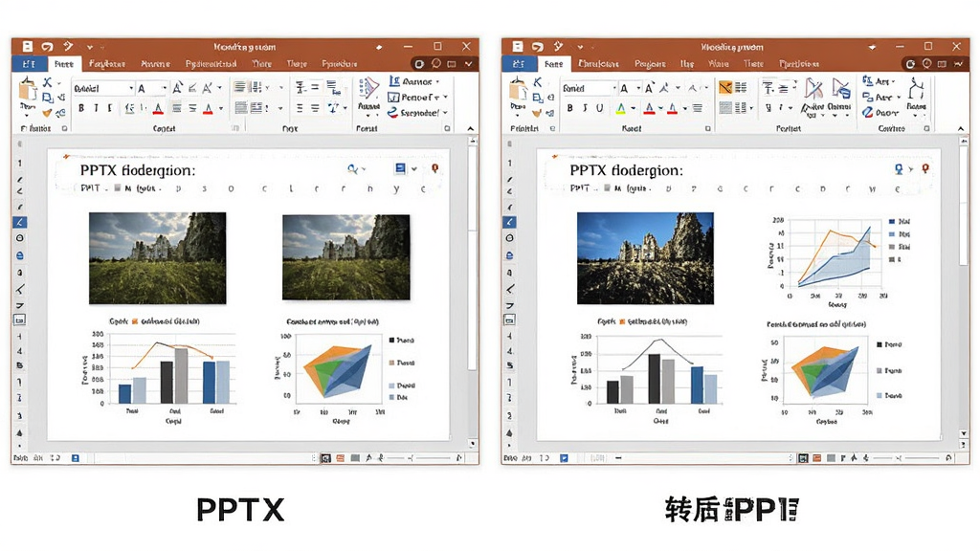980x551 pixels.
Task: Click the zoom slider in the right window status bar
Action: (x=907, y=458)
